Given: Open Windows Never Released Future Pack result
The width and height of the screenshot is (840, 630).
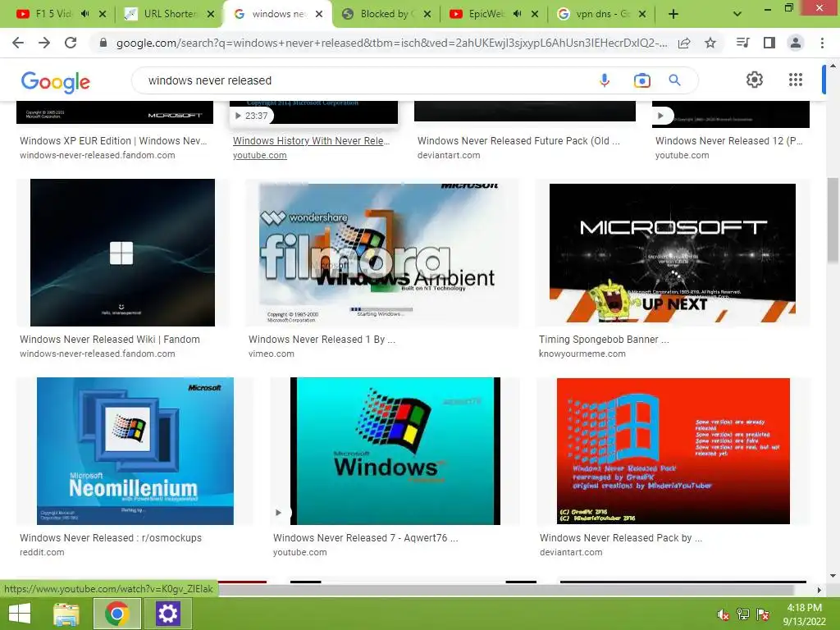Looking at the screenshot, I should point(518,141).
